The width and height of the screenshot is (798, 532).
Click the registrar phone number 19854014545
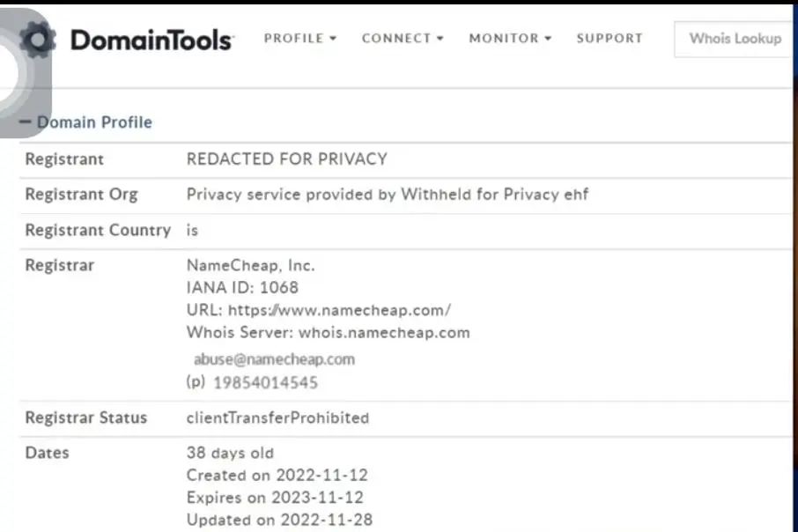[265, 383]
